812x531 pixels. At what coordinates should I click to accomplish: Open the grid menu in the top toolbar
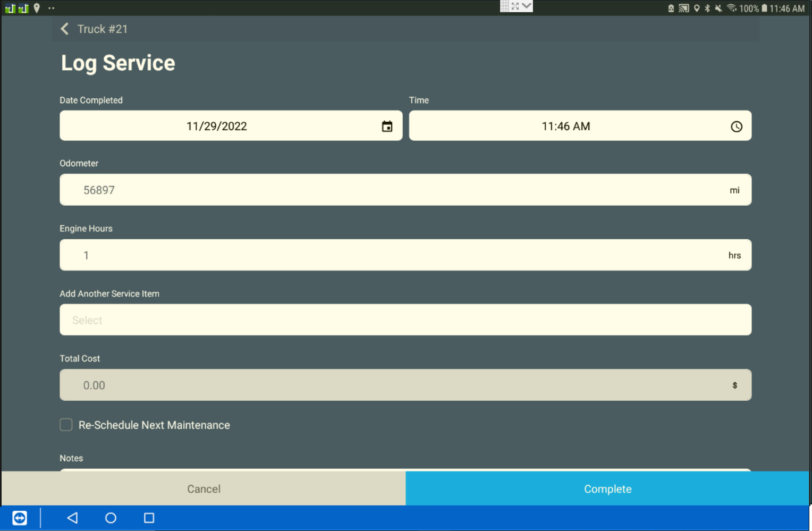pos(504,6)
